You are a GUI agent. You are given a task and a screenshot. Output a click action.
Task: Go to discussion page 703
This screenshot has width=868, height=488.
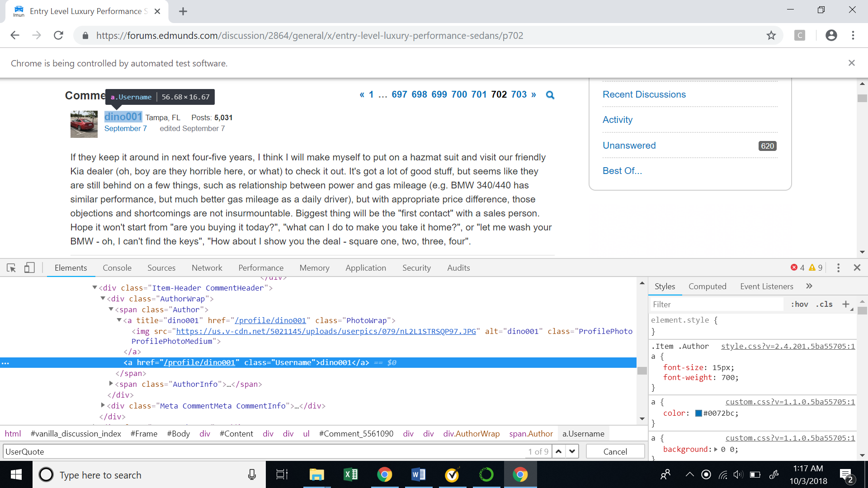(519, 94)
